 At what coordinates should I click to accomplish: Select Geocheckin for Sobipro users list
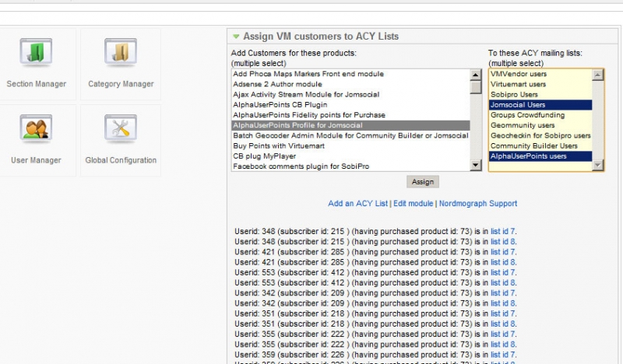pyautogui.click(x=540, y=136)
